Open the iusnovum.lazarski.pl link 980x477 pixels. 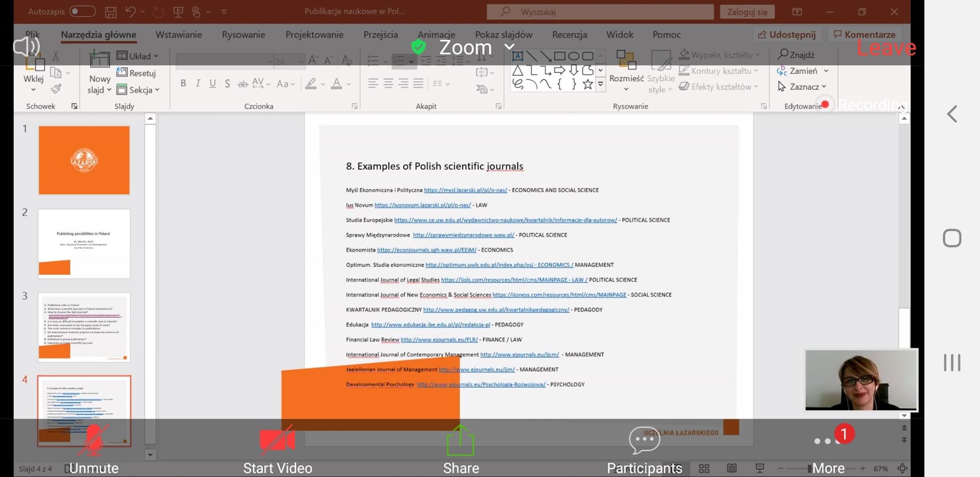pos(423,205)
